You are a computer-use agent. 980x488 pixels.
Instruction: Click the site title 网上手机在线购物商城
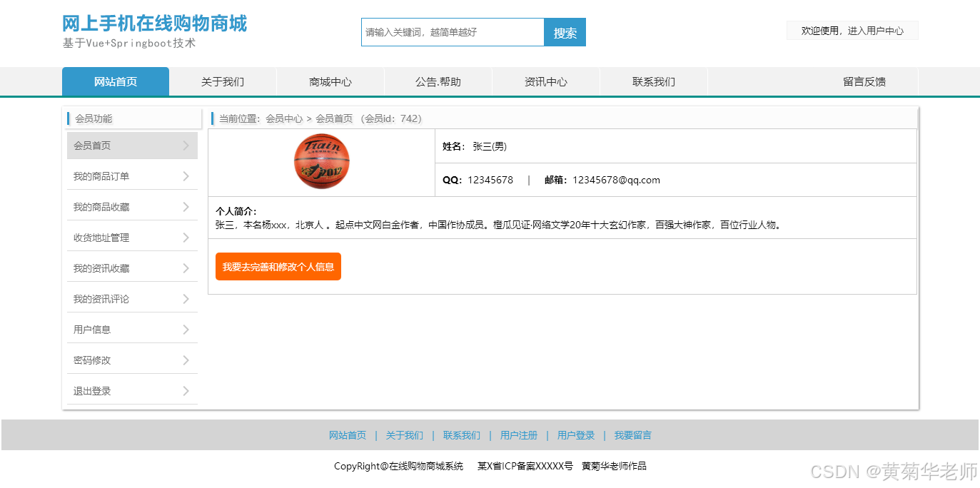[x=154, y=24]
